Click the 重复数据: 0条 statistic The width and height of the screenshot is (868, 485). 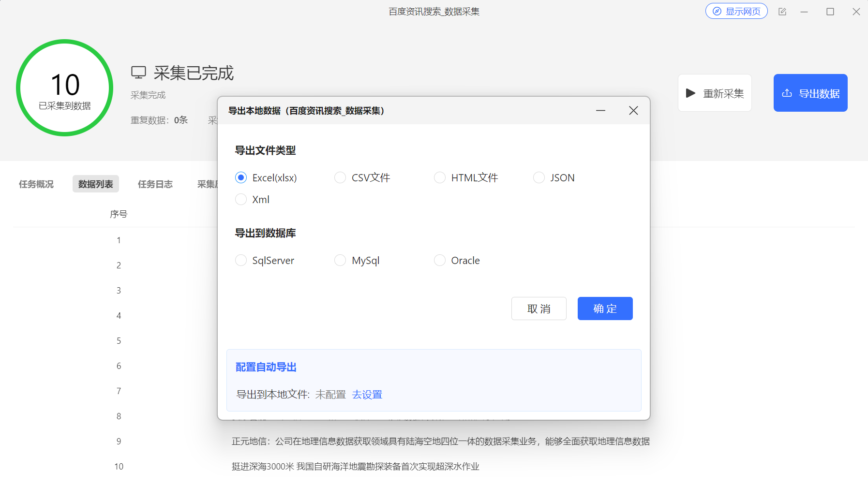(x=159, y=120)
